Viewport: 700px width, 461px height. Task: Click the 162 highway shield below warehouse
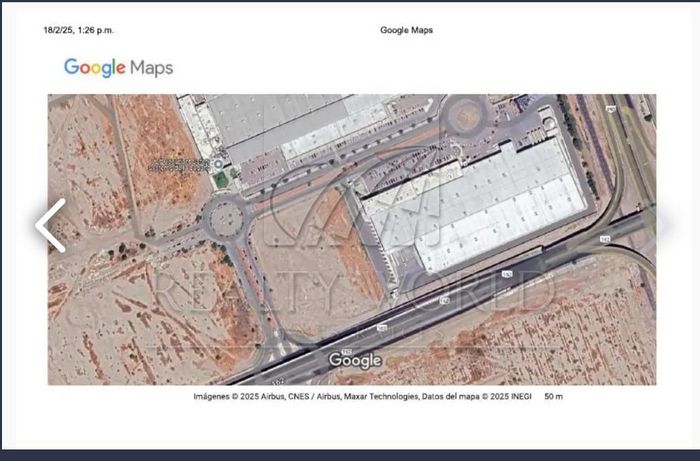[x=506, y=274]
